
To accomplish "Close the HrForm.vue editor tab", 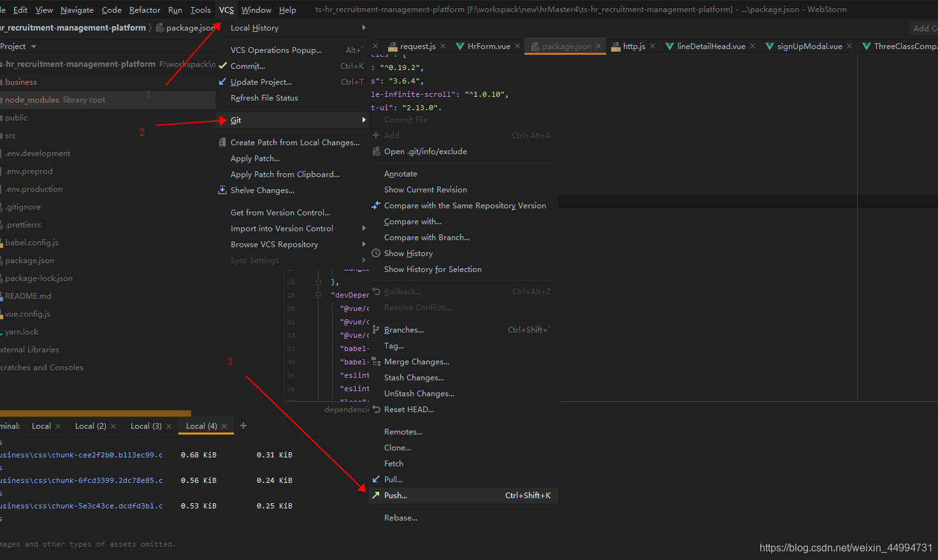I will (x=517, y=46).
